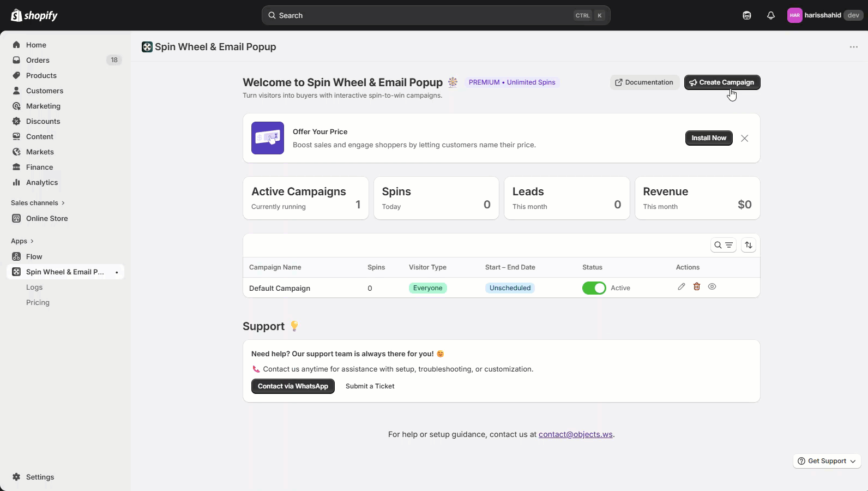
Task: Click the Default Campaign name
Action: point(280,288)
